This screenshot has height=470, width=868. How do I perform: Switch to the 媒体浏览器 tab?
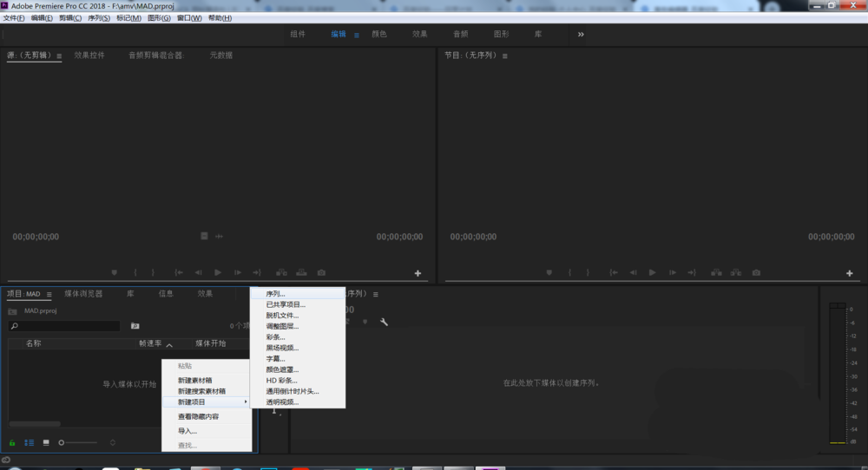pyautogui.click(x=83, y=294)
